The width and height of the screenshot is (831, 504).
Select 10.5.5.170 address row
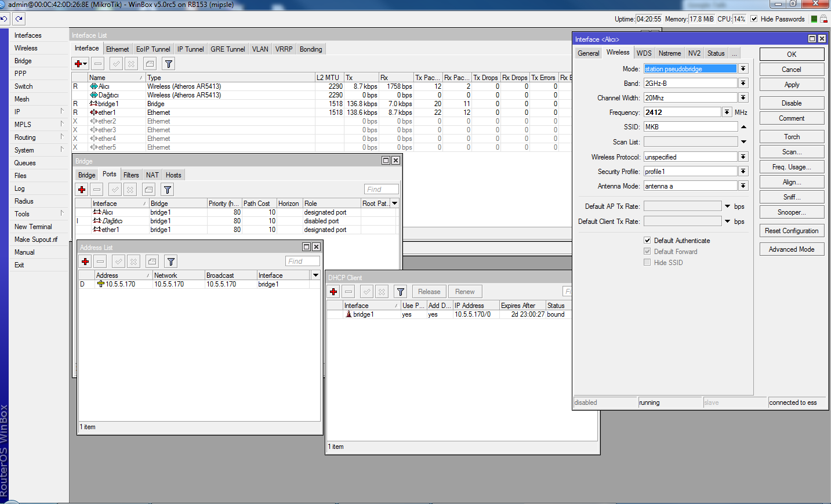[x=199, y=284]
